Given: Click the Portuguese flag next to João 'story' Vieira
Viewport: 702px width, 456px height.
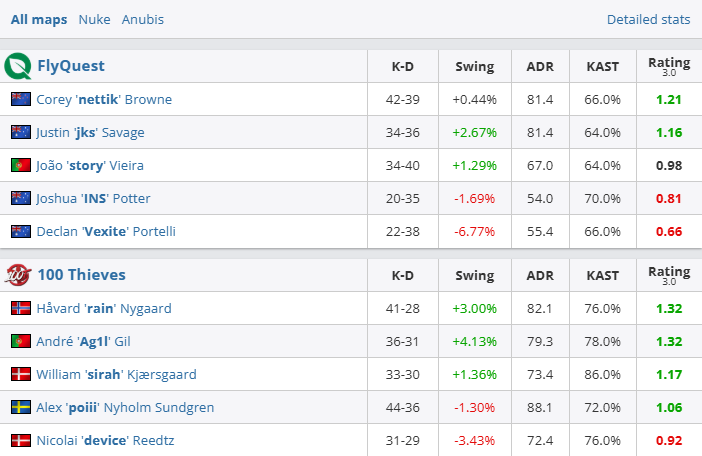Looking at the screenshot, I should 20,165.
